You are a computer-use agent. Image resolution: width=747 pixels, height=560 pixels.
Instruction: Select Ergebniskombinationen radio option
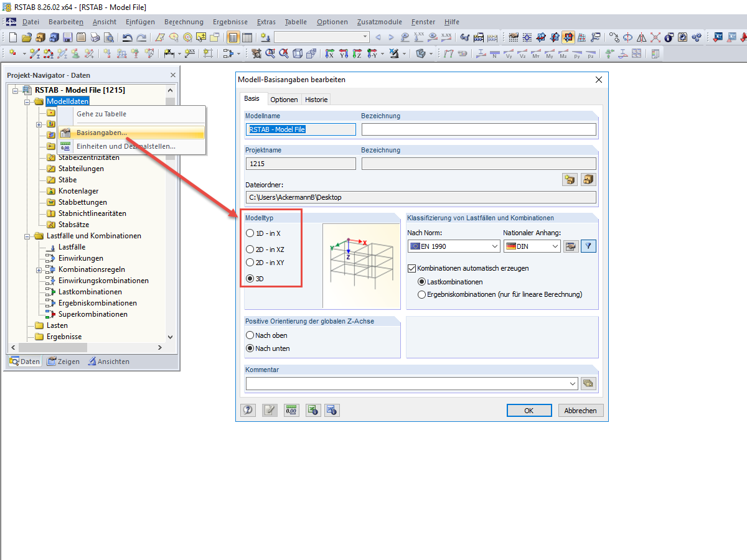423,294
